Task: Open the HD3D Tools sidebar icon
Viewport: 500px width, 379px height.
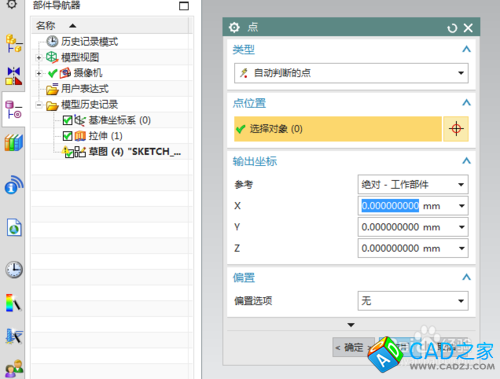Action: pyautogui.click(x=14, y=185)
